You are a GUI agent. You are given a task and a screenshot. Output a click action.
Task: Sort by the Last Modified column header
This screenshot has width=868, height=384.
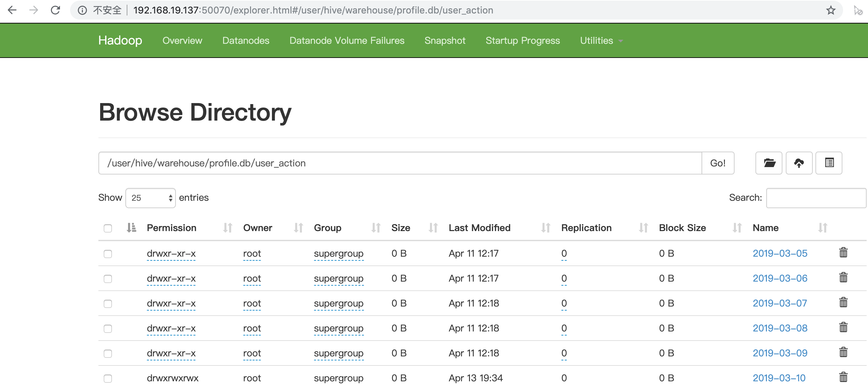point(479,228)
